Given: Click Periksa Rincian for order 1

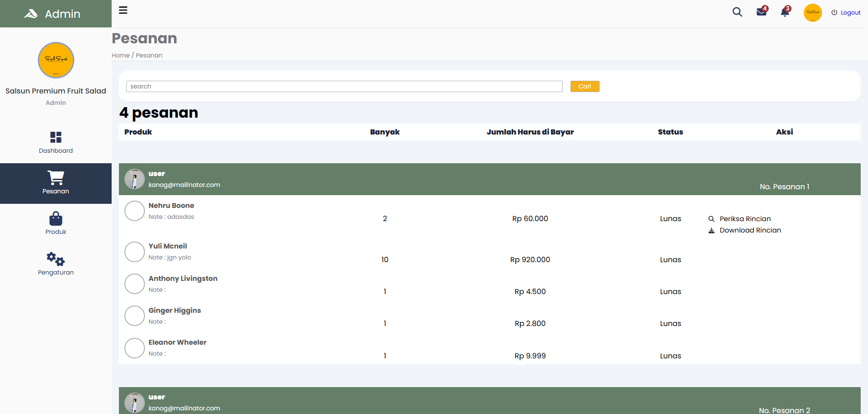Looking at the screenshot, I should point(745,219).
